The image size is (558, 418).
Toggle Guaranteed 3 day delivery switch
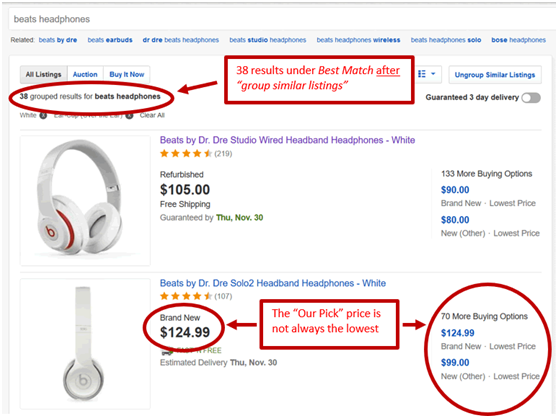point(531,97)
